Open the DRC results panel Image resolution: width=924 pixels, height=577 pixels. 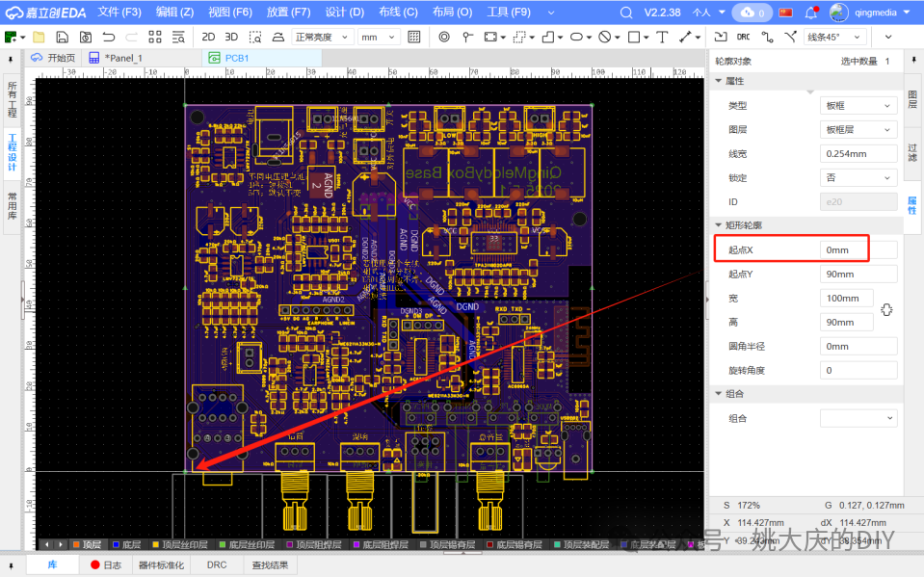[x=216, y=564]
